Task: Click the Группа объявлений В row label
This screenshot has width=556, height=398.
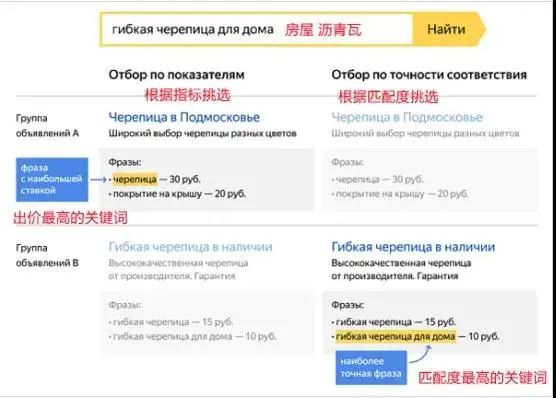Action: [x=47, y=255]
